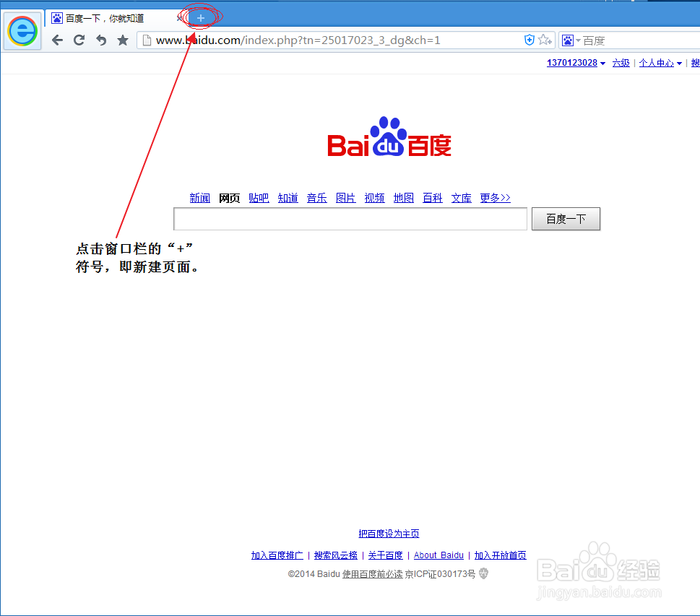The image size is (700, 616).
Task: Open the 视频 category
Action: [374, 198]
